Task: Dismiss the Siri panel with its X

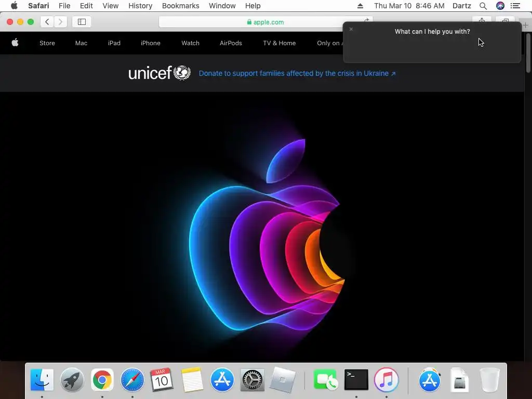Action: 351,29
